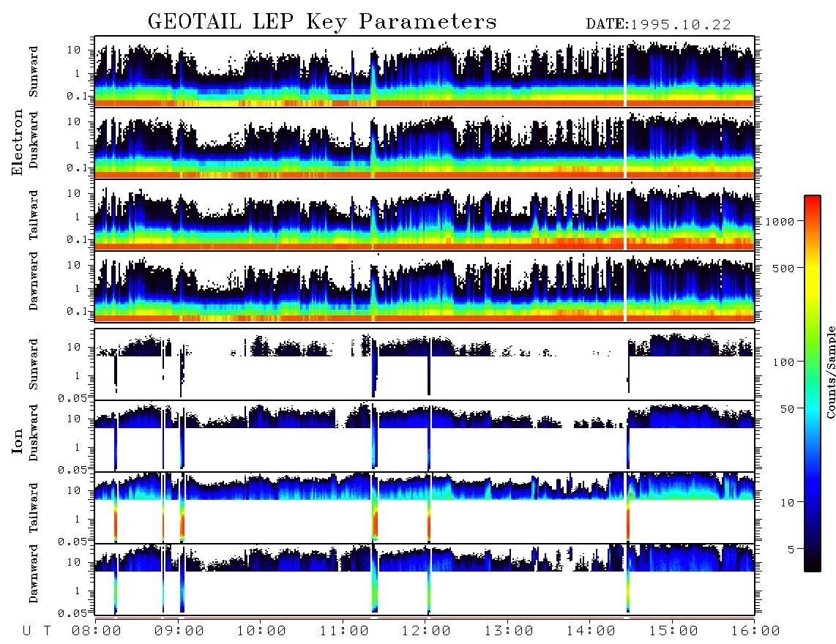Viewport: 836px width, 644px height.
Task: Click the 5 color bar tick label
Action: click(791, 550)
